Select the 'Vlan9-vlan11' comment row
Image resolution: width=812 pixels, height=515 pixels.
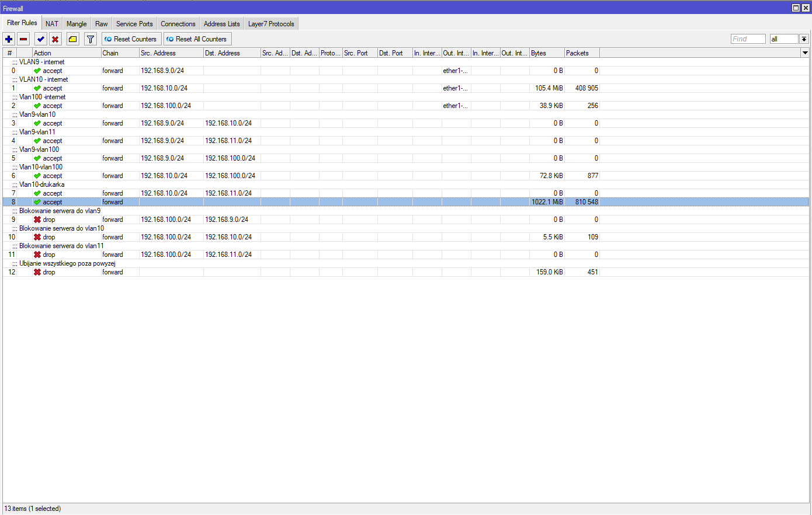(406, 132)
